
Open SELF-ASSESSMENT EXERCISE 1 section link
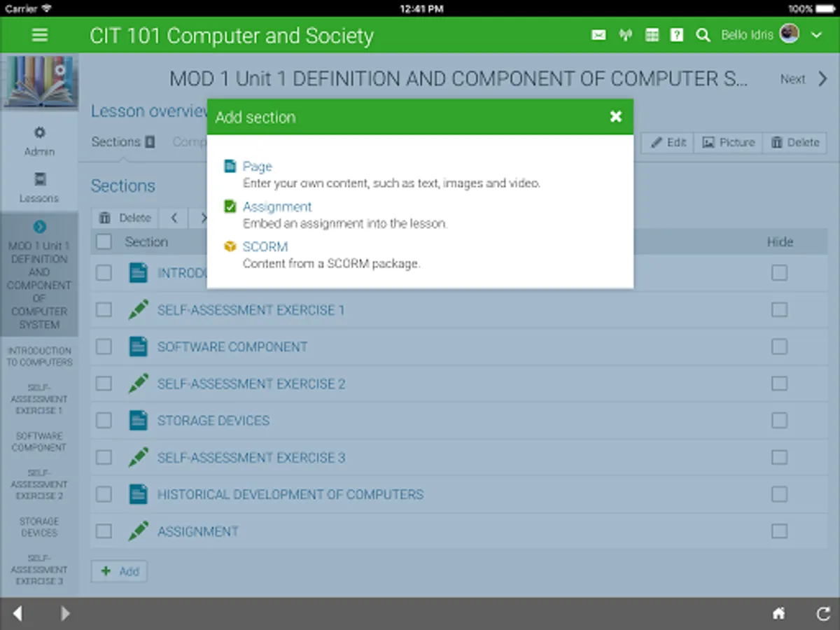coord(251,309)
